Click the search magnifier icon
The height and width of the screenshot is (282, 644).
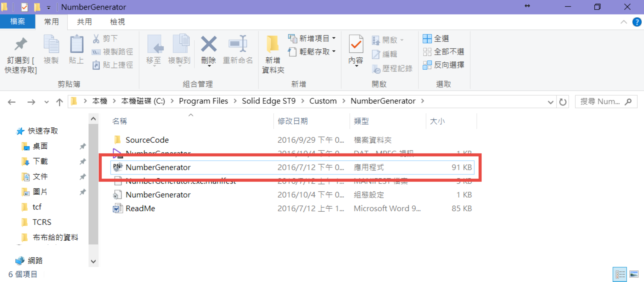[628, 102]
